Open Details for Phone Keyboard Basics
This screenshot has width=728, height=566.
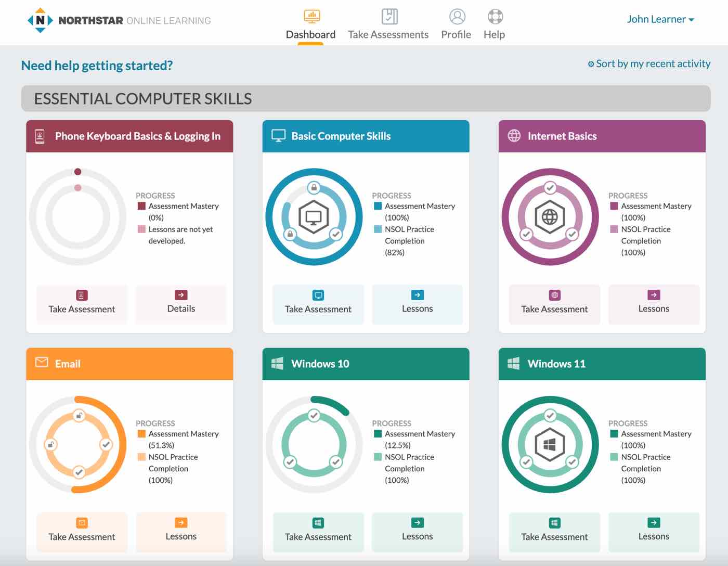click(181, 304)
